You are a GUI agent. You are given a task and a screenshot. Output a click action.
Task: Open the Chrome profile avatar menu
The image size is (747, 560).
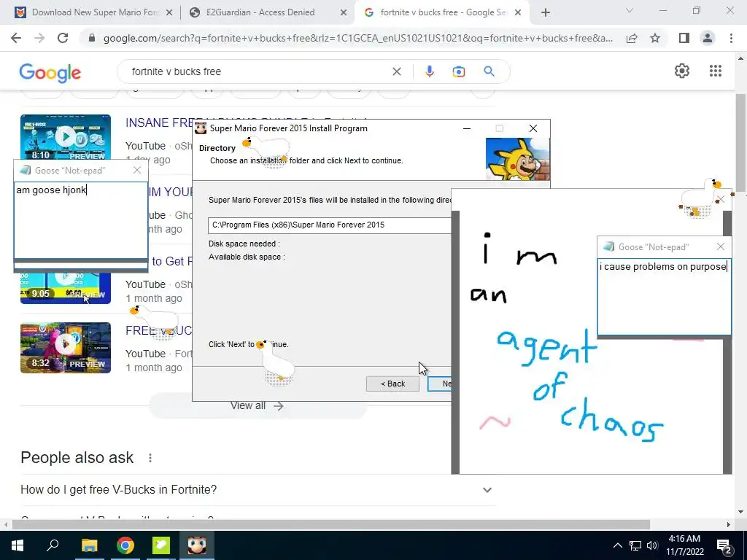[708, 38]
